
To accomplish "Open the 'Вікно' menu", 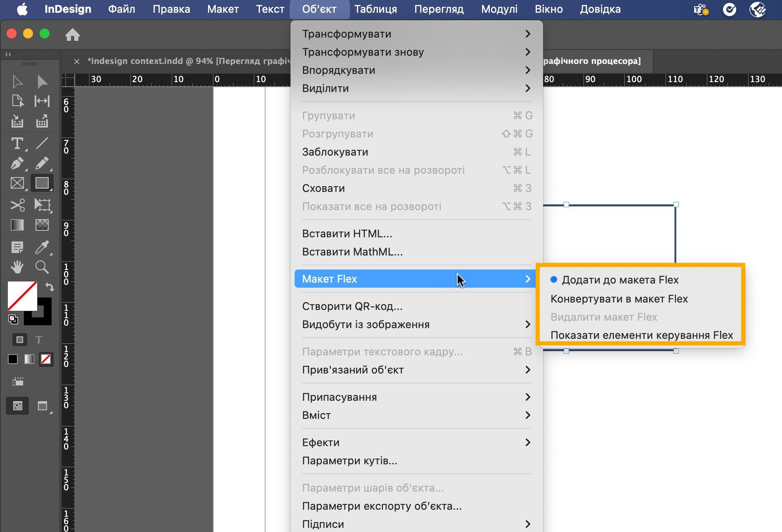I will pos(549,9).
